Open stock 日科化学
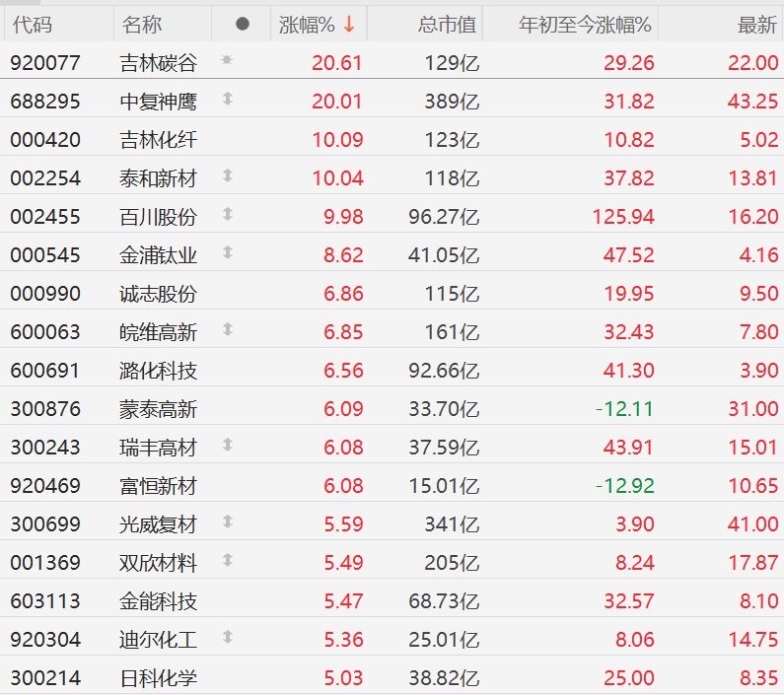 click(158, 679)
